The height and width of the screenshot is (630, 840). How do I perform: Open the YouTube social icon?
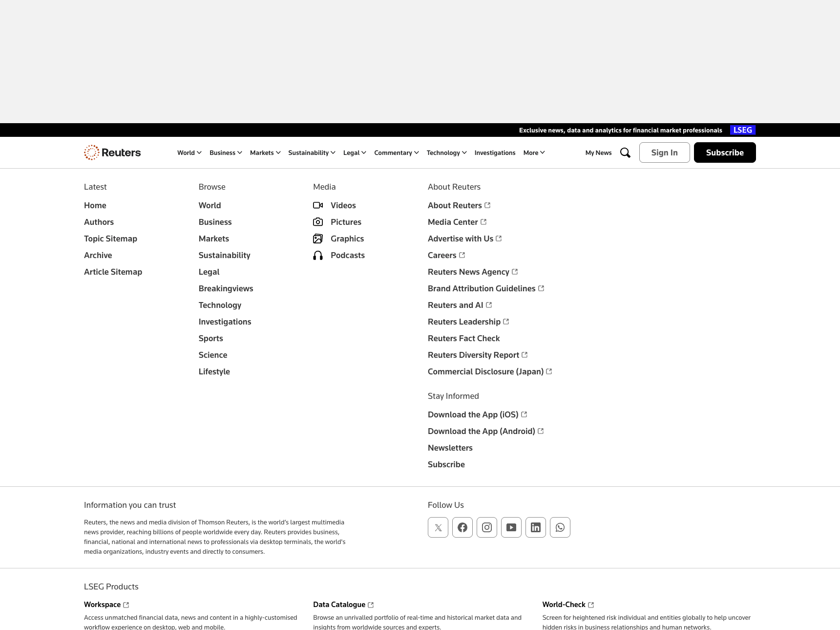click(511, 527)
